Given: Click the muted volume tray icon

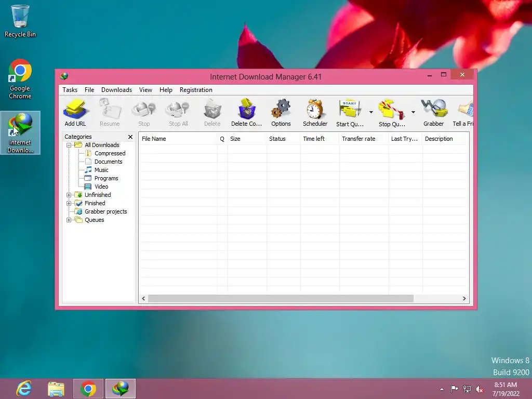Looking at the screenshot, I should [x=480, y=389].
